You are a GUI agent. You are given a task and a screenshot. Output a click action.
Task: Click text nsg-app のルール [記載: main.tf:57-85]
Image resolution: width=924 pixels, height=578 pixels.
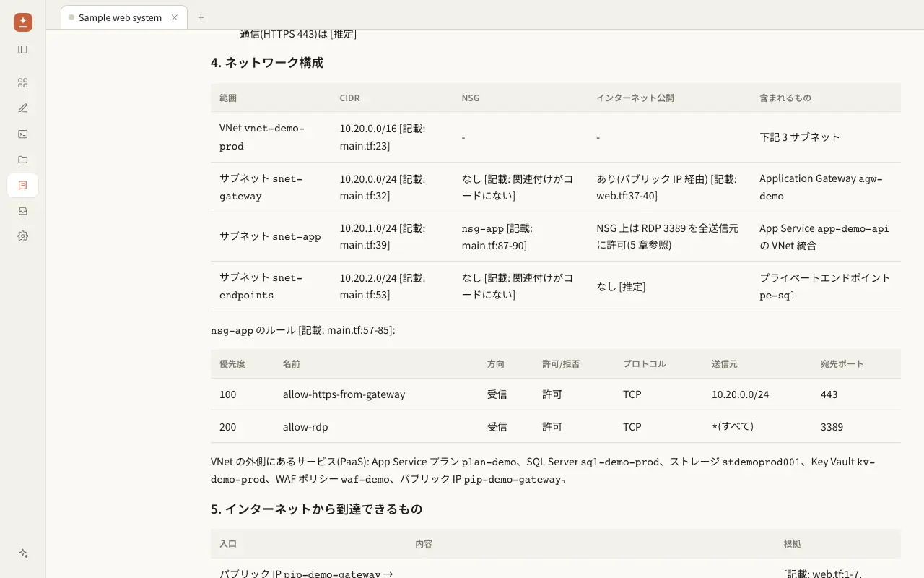tap(303, 330)
